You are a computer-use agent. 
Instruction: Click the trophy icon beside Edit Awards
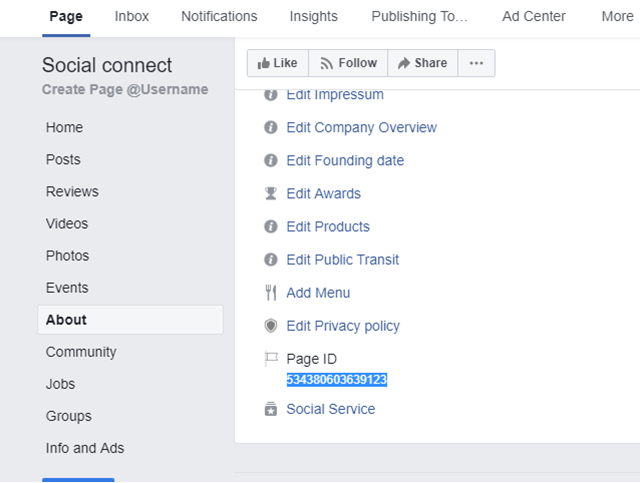270,194
